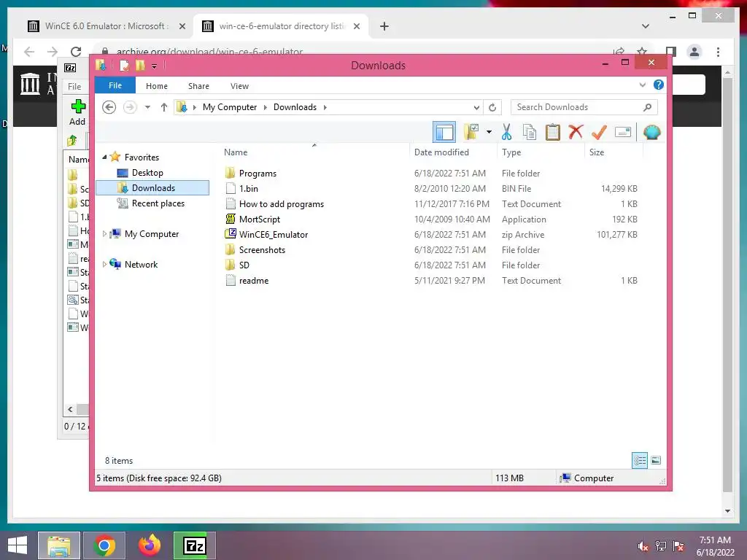Select the Screenshots folder
Viewport: 747px width, 560px height.
pyautogui.click(x=262, y=249)
